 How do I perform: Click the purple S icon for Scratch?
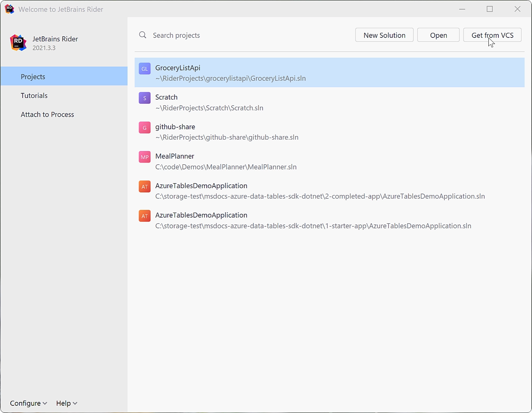click(144, 98)
